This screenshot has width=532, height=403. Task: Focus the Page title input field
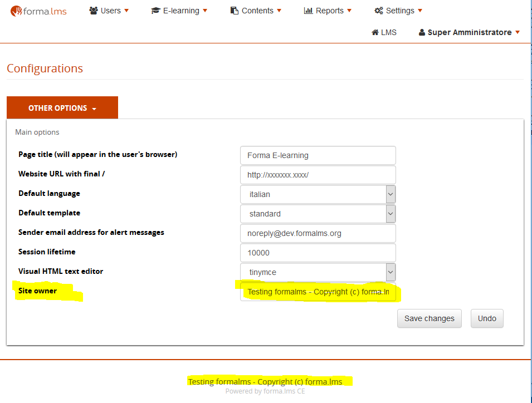pos(318,155)
